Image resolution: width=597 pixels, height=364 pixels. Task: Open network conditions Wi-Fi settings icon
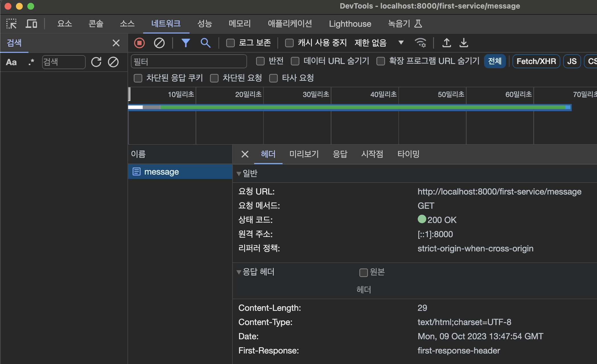420,43
